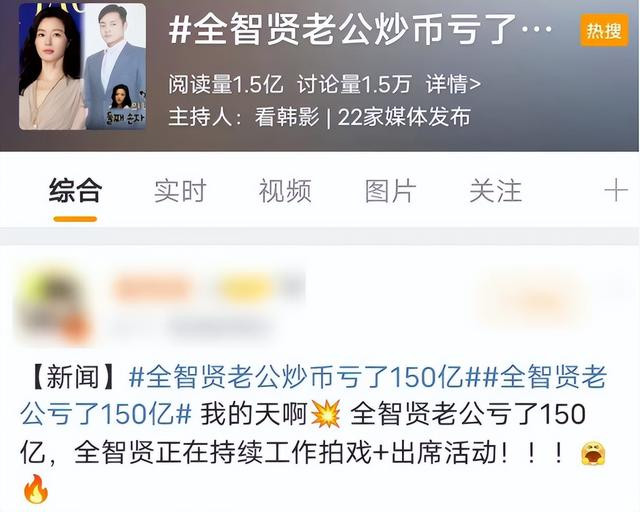Tap the explosion emoji in the post
Screen dimensions: 640x512
coord(325,414)
